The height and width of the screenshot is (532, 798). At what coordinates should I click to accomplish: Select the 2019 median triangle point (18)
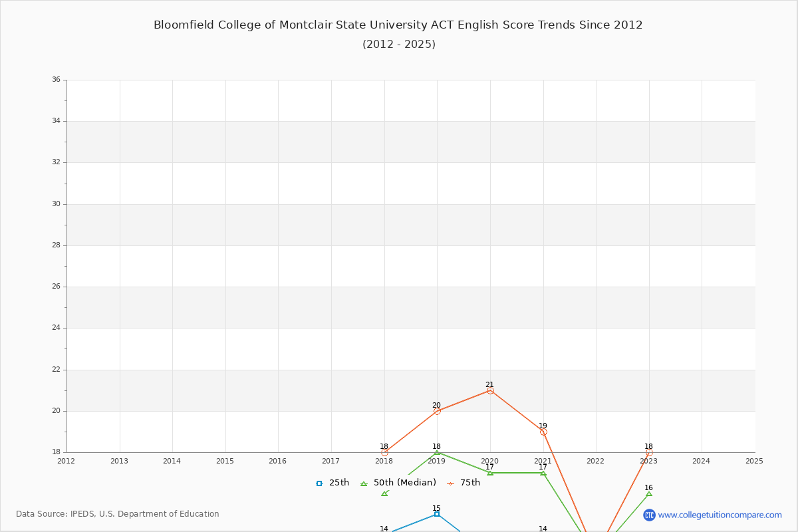coord(437,452)
